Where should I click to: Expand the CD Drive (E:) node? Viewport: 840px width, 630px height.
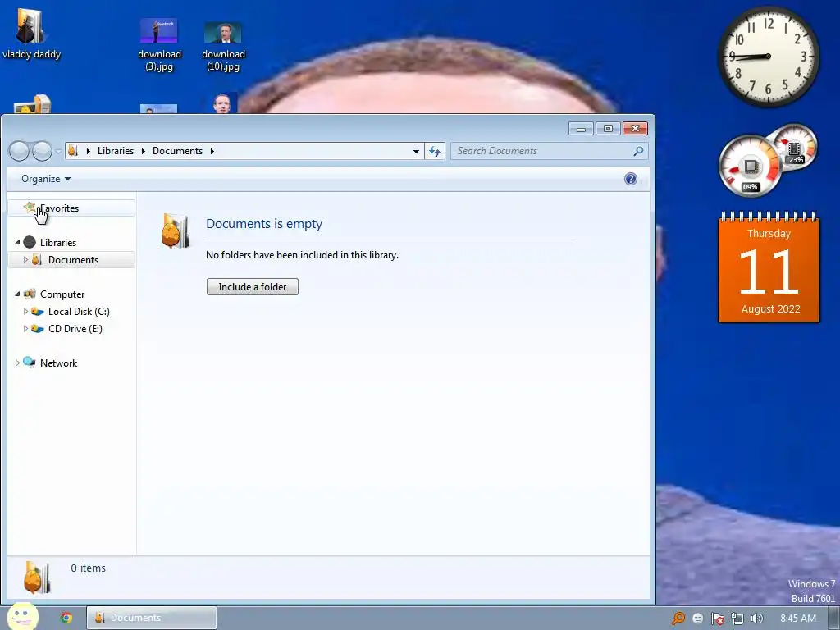tap(25, 328)
